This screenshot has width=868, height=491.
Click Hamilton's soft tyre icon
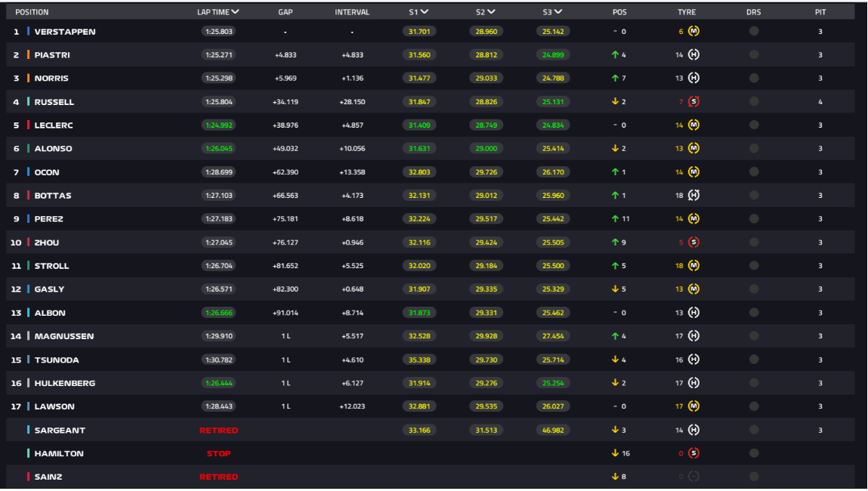(693, 453)
